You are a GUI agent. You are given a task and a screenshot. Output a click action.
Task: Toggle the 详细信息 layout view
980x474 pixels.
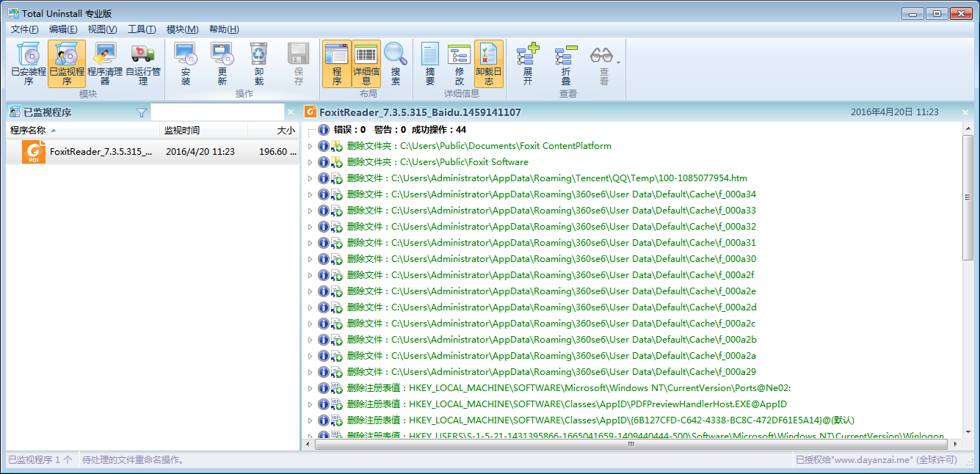(366, 64)
